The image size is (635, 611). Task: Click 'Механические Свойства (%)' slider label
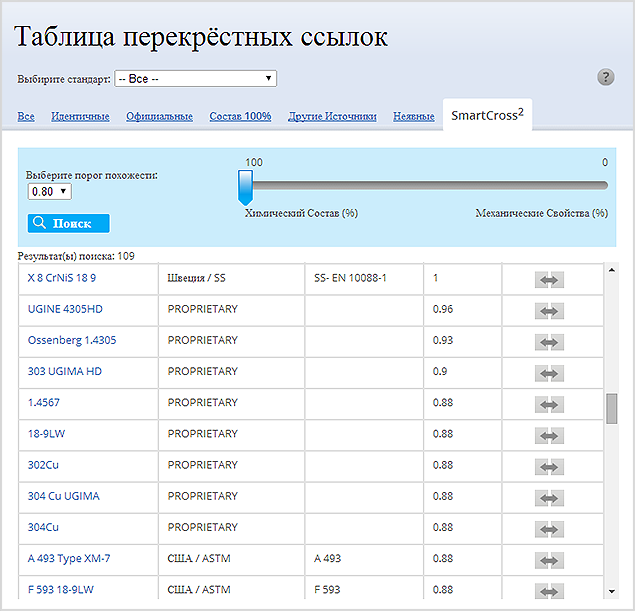pos(541,213)
